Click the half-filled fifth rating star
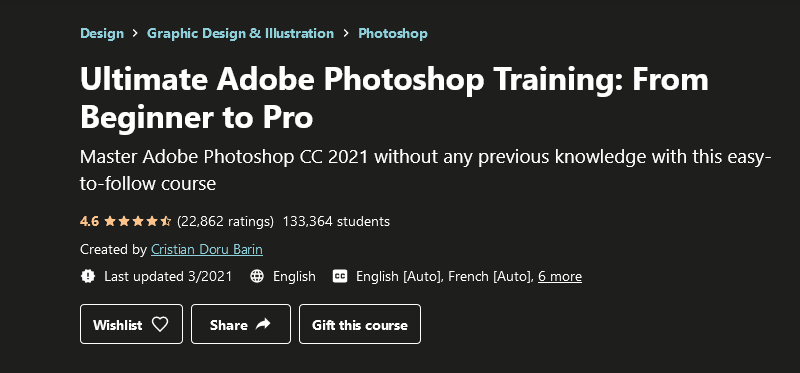Image resolution: width=800 pixels, height=373 pixels. point(166,221)
